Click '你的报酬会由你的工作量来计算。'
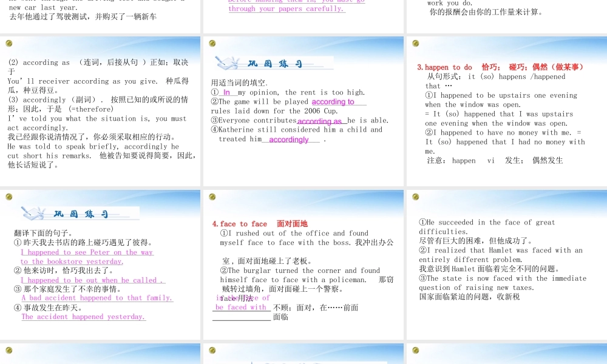 point(486,12)
